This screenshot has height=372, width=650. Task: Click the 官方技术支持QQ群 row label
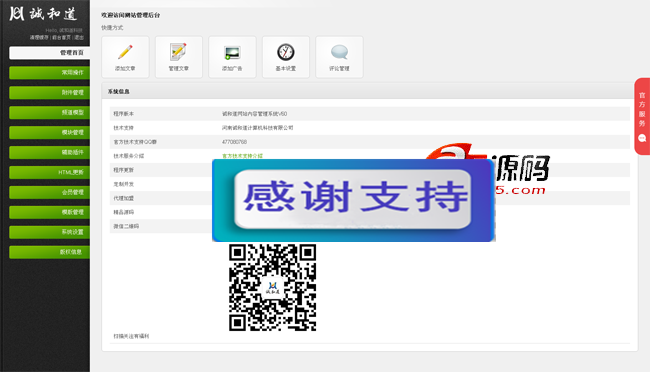click(x=135, y=142)
